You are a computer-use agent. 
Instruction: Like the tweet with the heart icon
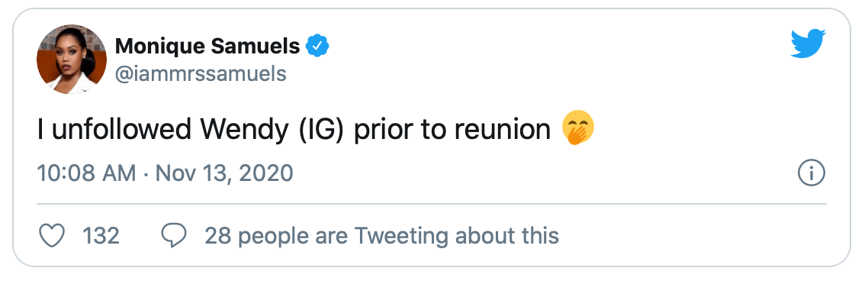point(51,236)
